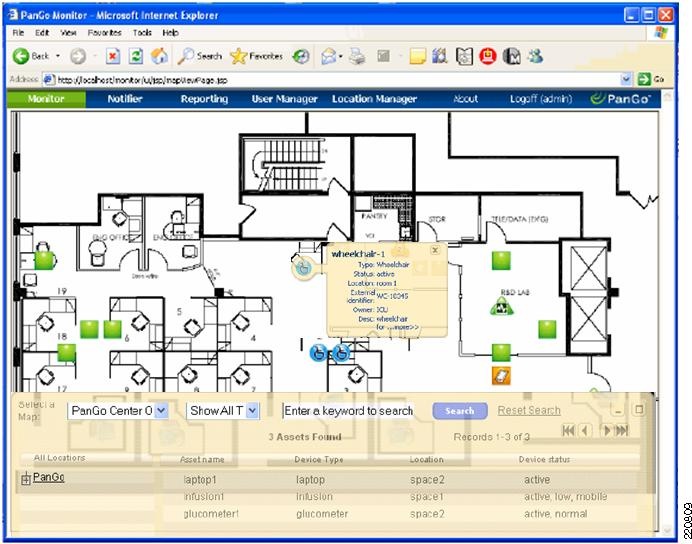Screen dimensions: 692x544
Task: Select the orange device marker below R&D Lab
Action: pos(501,375)
